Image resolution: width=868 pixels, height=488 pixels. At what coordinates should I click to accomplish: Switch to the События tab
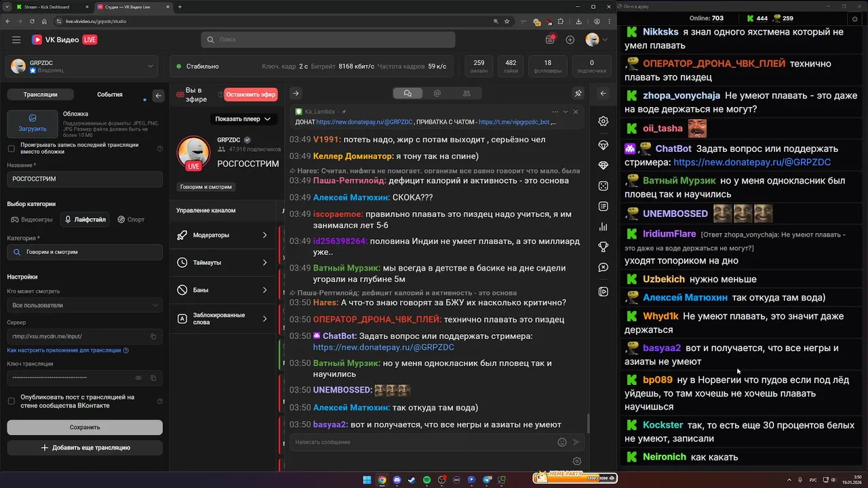coord(110,95)
